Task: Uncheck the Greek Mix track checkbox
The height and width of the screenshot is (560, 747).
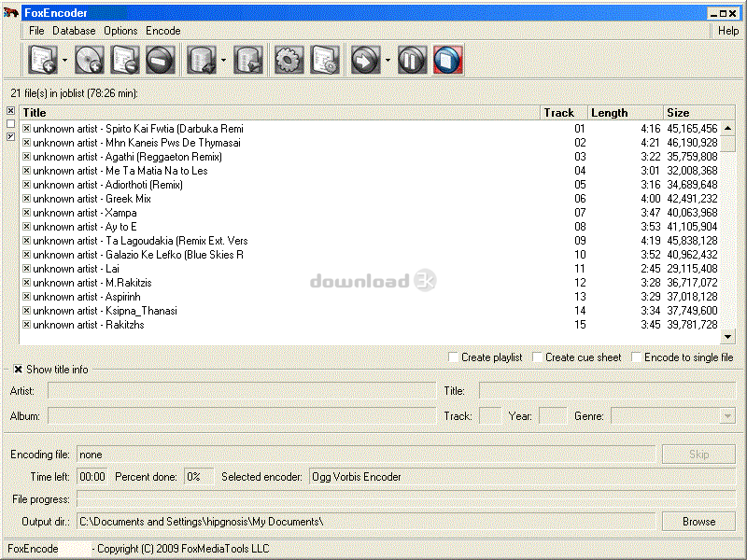Action: pos(27,199)
